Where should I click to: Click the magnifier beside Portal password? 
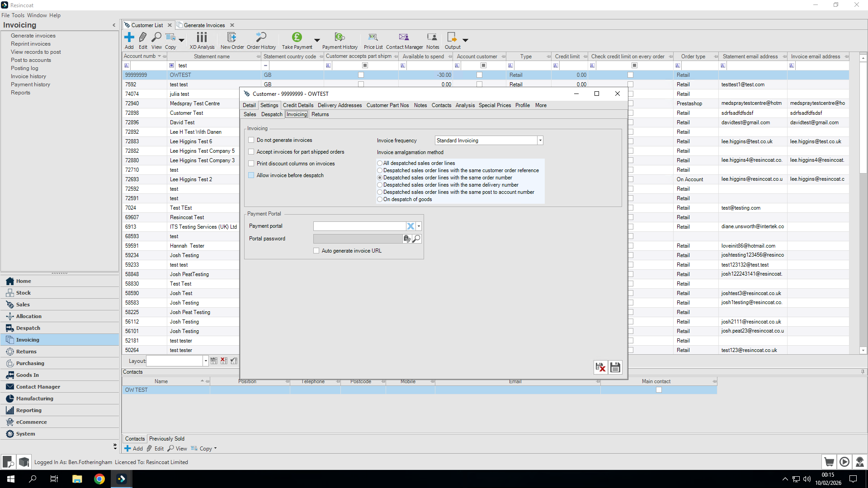(x=416, y=239)
